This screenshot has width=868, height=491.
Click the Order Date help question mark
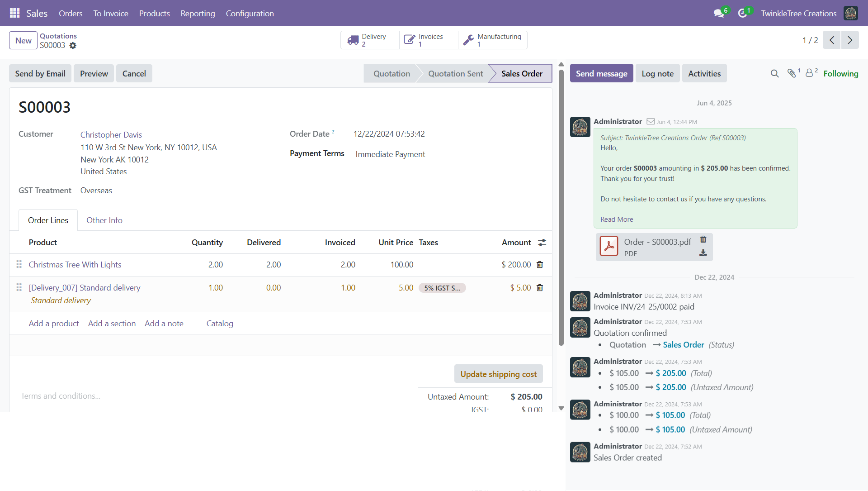tap(333, 132)
